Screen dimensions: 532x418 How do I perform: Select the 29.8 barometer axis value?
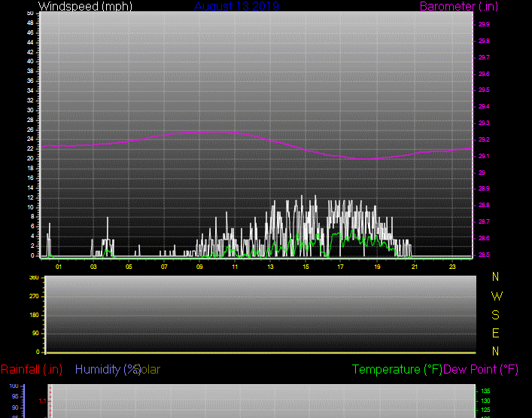(x=484, y=41)
